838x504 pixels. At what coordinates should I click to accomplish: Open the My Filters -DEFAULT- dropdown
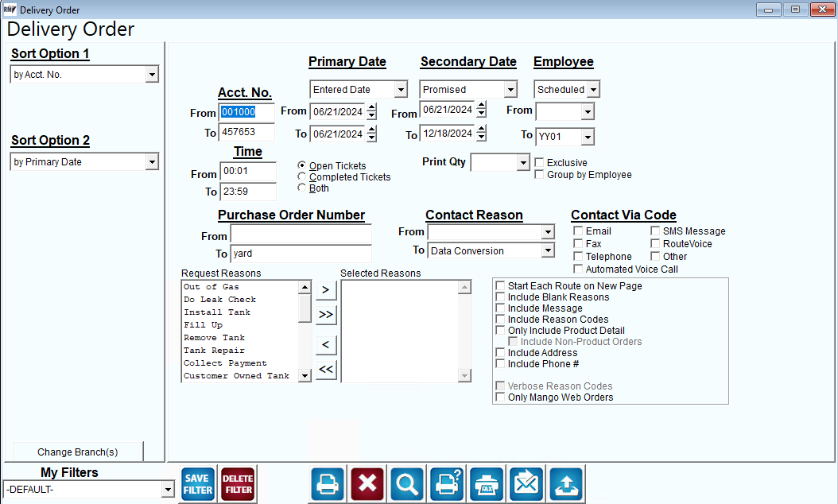pos(168,489)
